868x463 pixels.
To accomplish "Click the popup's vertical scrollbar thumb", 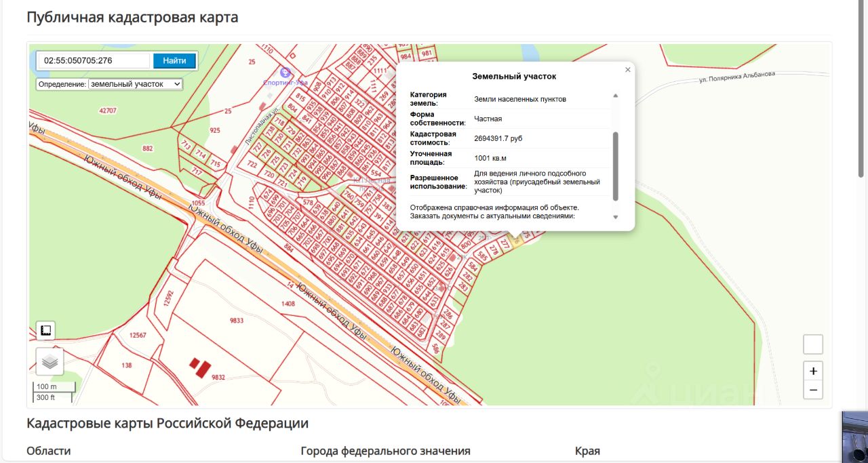I will click(616, 166).
